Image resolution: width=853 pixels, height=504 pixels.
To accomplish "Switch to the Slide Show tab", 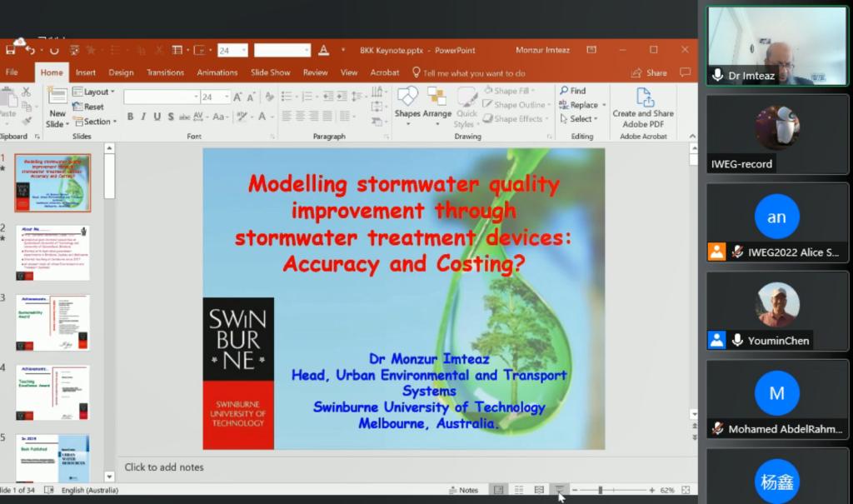I will pyautogui.click(x=270, y=72).
